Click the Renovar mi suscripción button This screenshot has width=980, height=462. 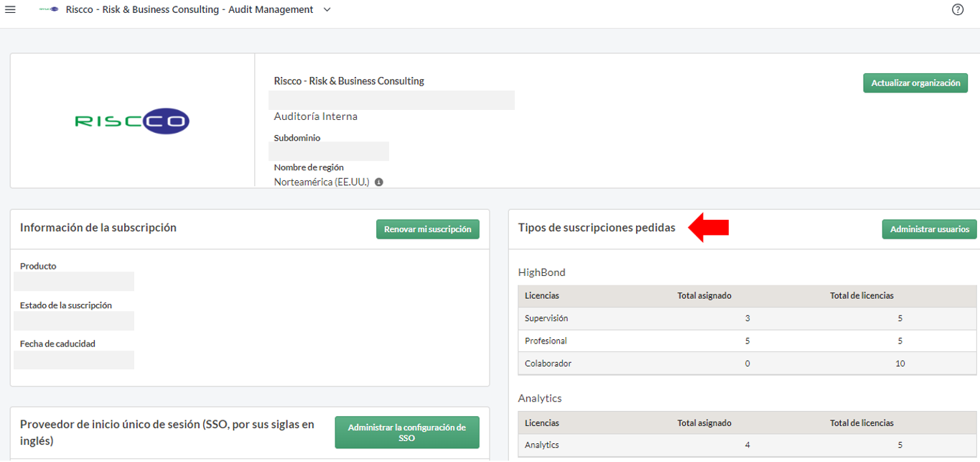pos(427,229)
